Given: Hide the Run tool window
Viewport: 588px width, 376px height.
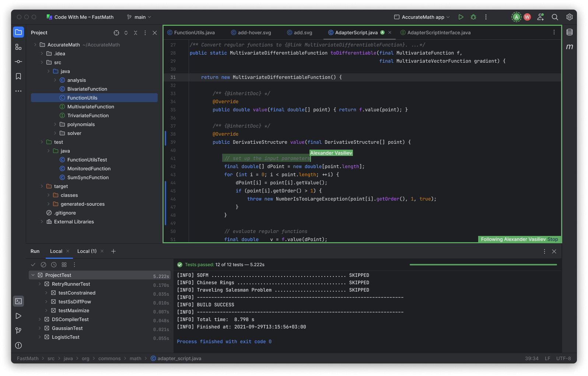Looking at the screenshot, I should 554,251.
